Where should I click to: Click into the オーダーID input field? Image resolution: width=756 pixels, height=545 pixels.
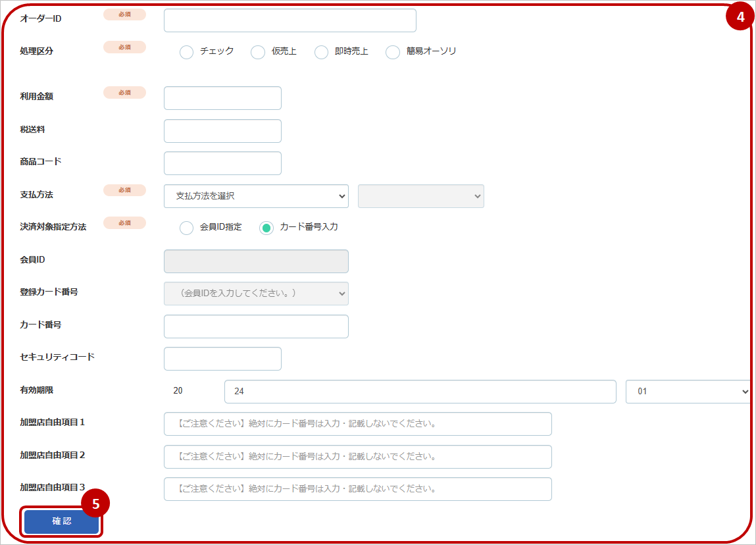[x=290, y=20]
